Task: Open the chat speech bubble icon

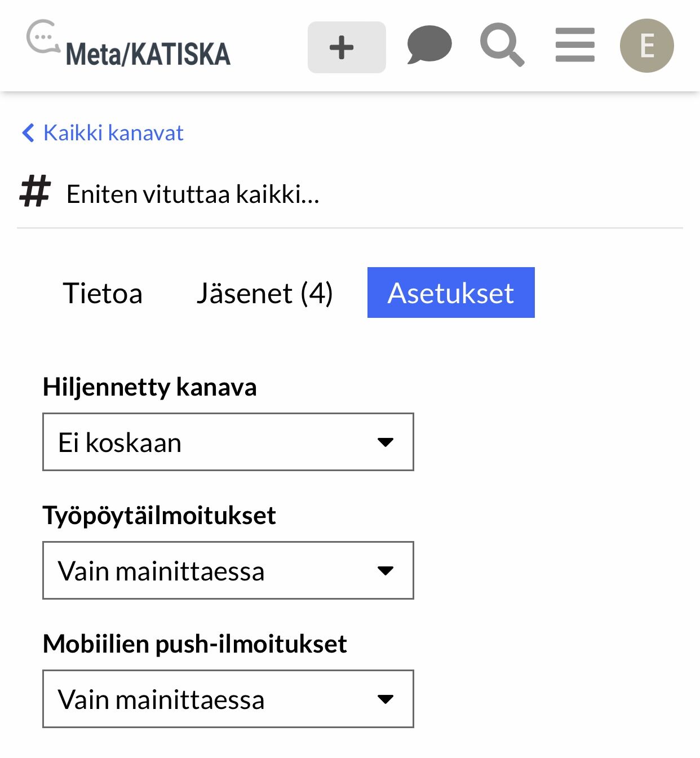Action: 429,45
